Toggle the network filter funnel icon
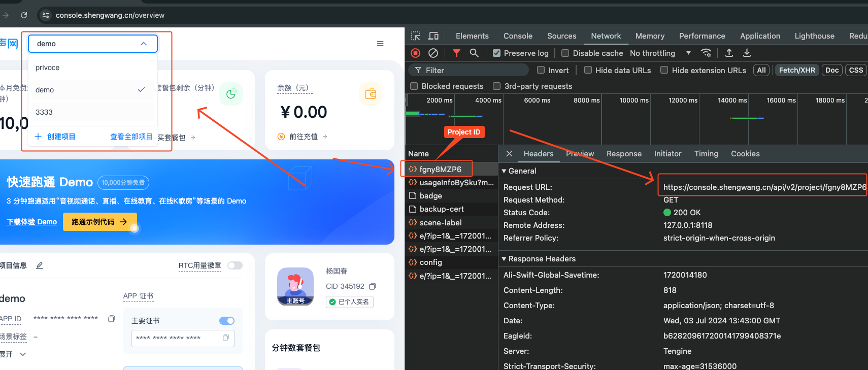The image size is (868, 370). [x=456, y=53]
